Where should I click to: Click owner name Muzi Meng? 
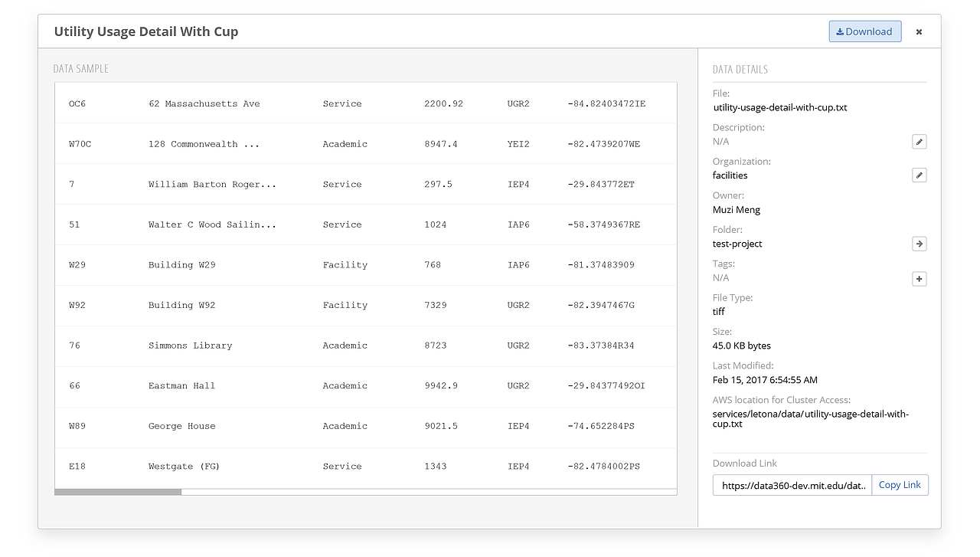tap(737, 209)
